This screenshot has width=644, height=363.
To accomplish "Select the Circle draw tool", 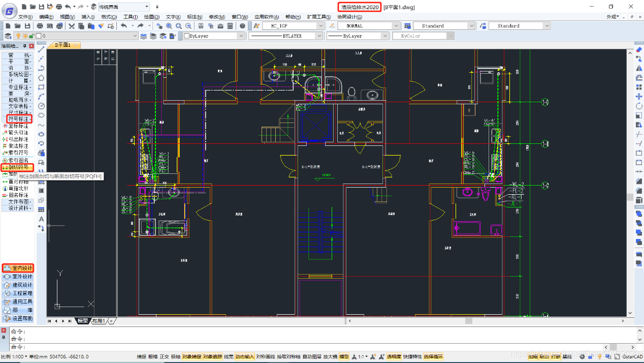I will pyautogui.click(x=41, y=106).
